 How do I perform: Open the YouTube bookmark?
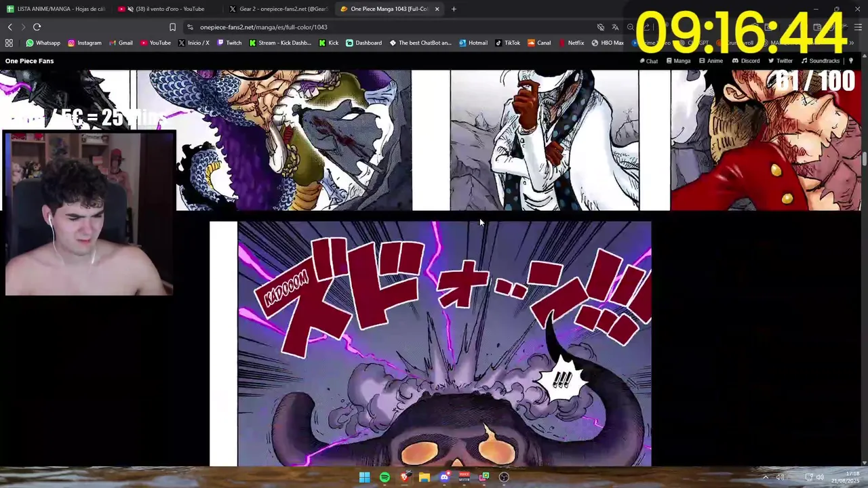click(155, 43)
